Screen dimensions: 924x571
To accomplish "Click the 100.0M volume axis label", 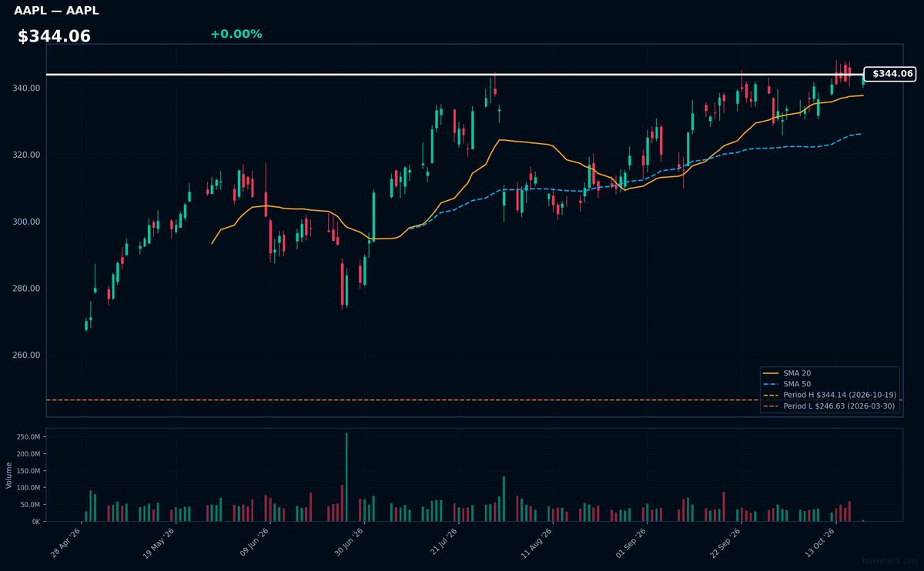I will click(x=28, y=488).
